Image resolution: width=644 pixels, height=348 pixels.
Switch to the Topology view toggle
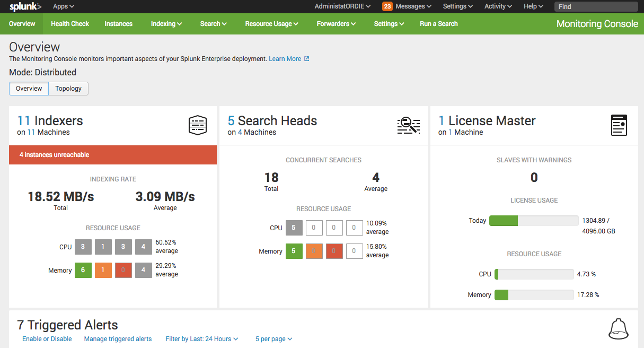coord(68,88)
